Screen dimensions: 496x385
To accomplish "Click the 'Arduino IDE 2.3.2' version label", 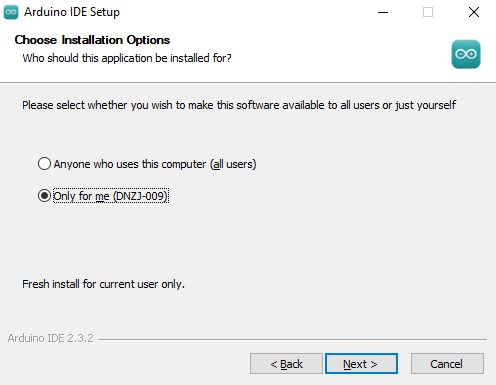I will (x=51, y=338).
